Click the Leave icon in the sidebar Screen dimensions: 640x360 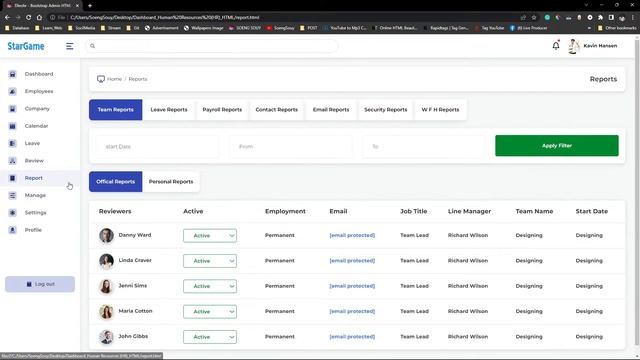click(12, 143)
